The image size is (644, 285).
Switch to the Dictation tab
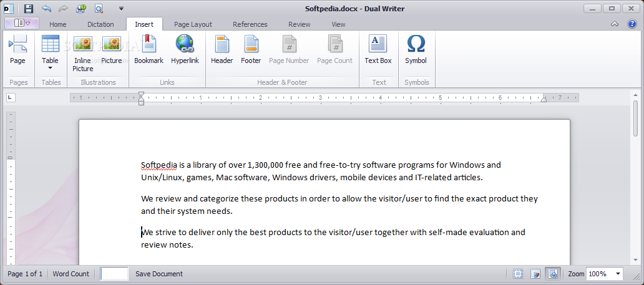point(100,24)
